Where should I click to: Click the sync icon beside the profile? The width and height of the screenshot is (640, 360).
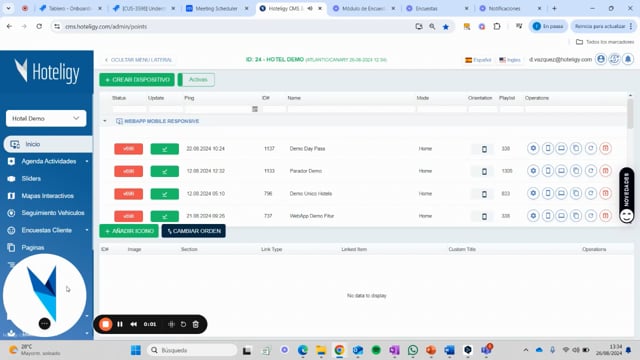[x=614, y=60]
